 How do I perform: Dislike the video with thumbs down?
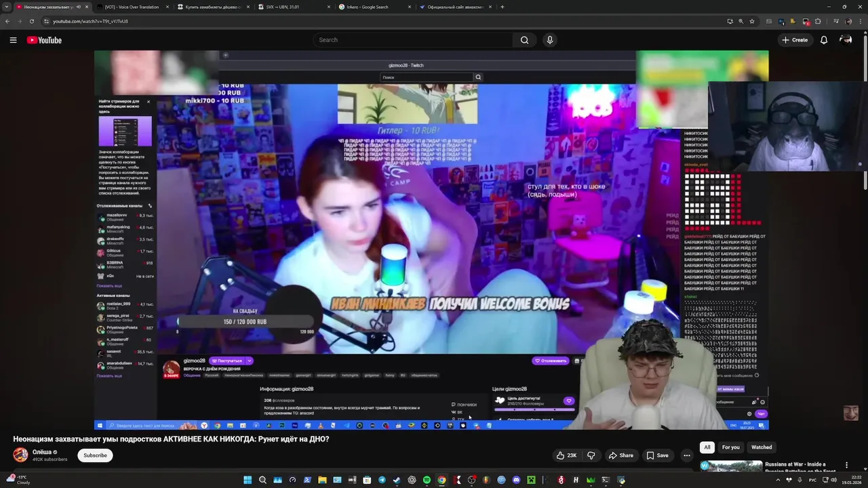591,455
